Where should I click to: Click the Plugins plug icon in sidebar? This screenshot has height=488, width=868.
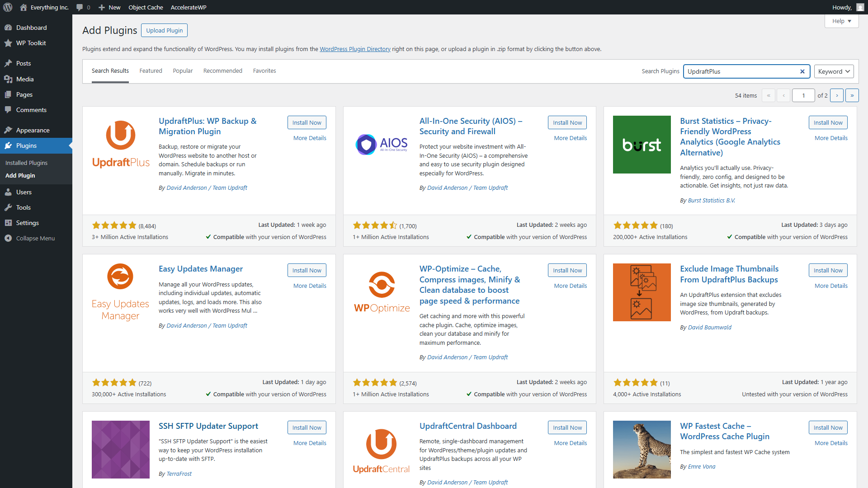point(8,145)
